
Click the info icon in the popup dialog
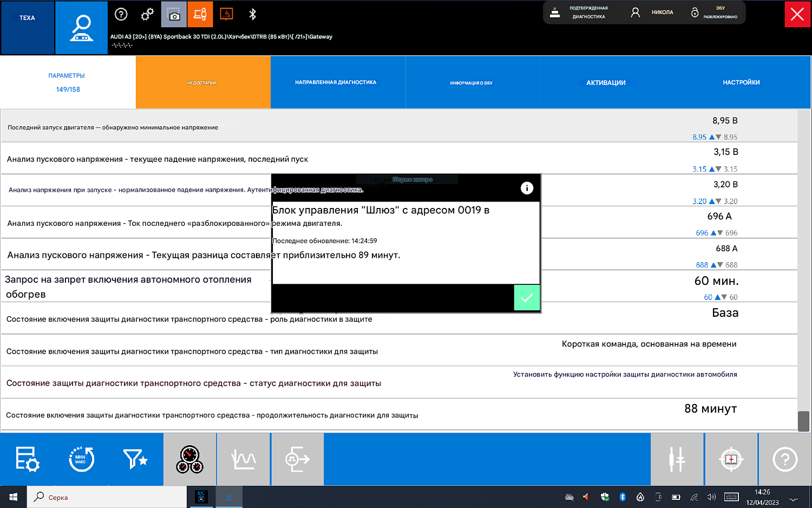coord(527,188)
